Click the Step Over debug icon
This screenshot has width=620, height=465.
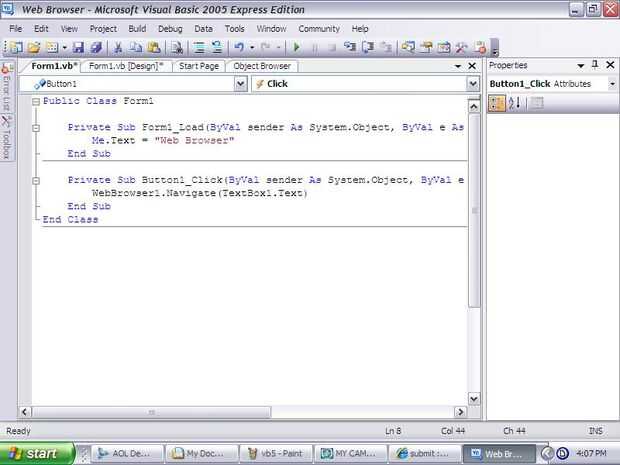[368, 47]
